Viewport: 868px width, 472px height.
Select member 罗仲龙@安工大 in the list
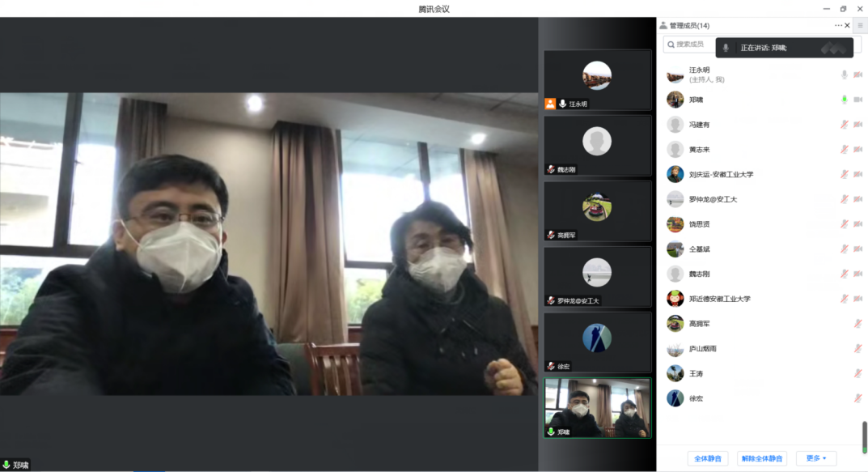(713, 199)
